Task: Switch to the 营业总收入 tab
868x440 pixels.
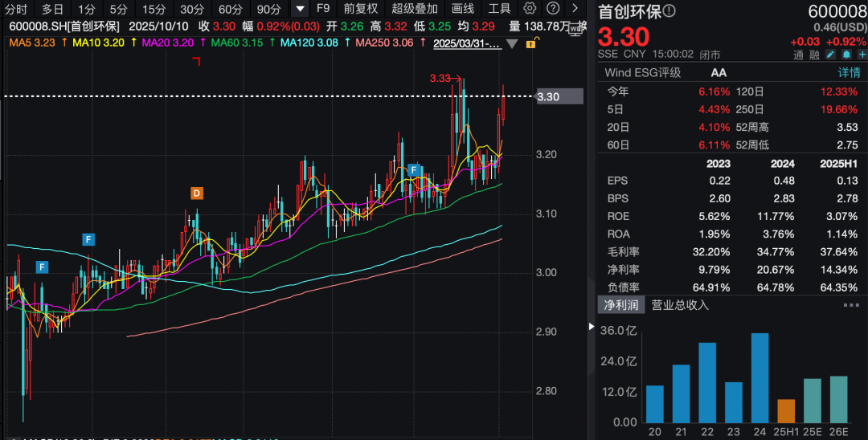Action: pyautogui.click(x=680, y=305)
